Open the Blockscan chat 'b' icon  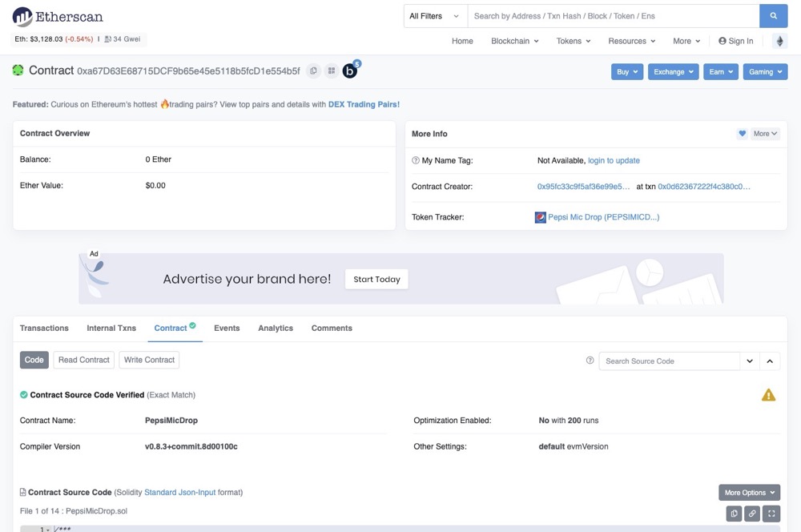351,70
